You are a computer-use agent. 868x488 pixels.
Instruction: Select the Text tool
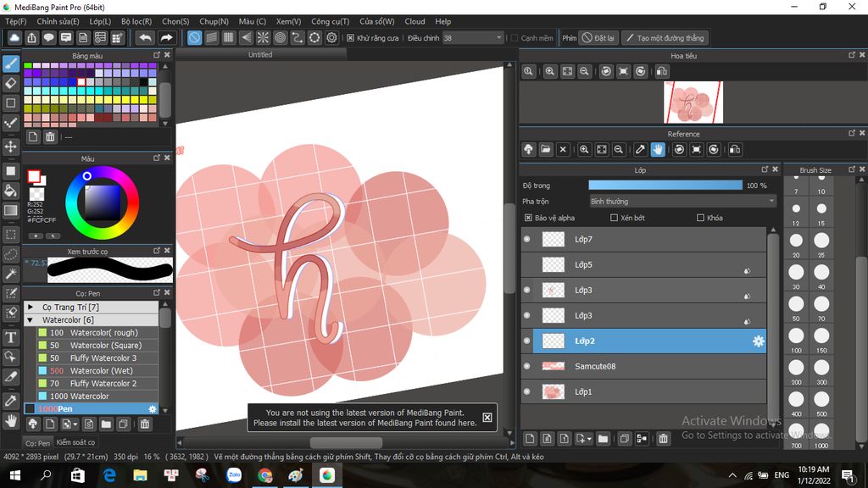(11, 337)
